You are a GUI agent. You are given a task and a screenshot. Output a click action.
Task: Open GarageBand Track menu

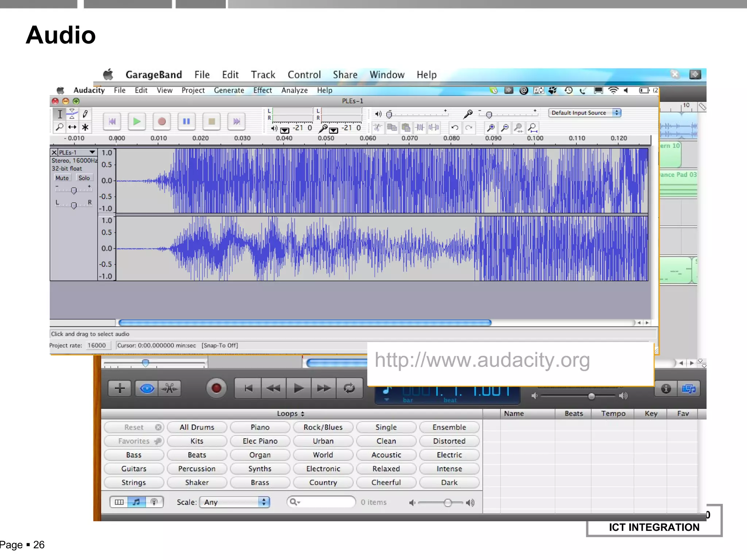[263, 75]
